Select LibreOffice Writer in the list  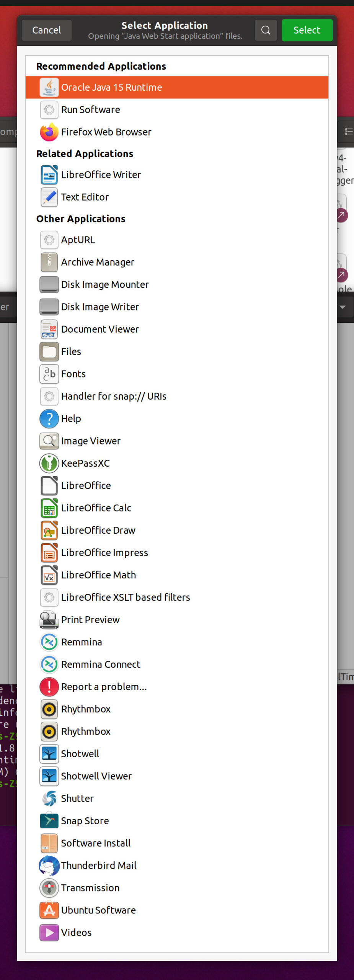coord(101,175)
